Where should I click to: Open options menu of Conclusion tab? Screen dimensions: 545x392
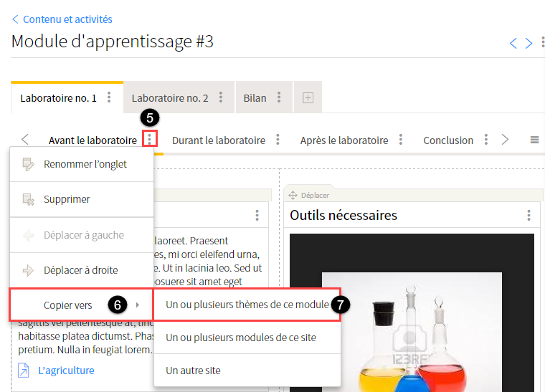coord(486,140)
